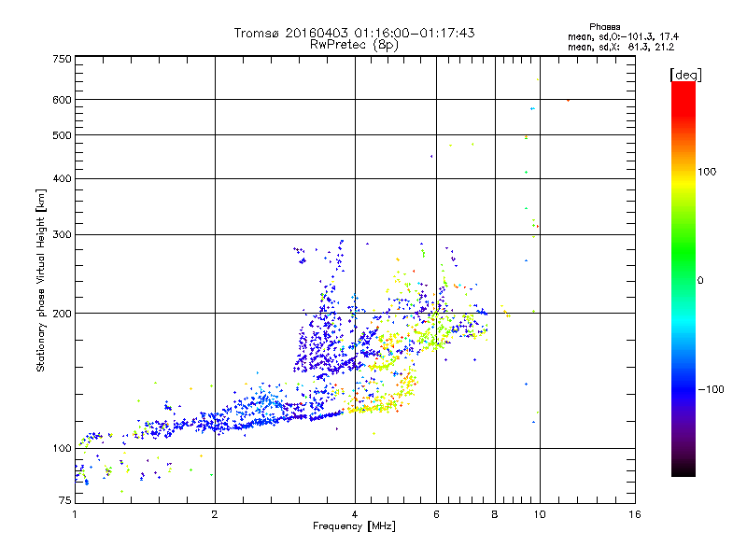Screen dimensions: 747x560
Task: Click y-axis tick label '400'
Action: pyautogui.click(x=62, y=178)
